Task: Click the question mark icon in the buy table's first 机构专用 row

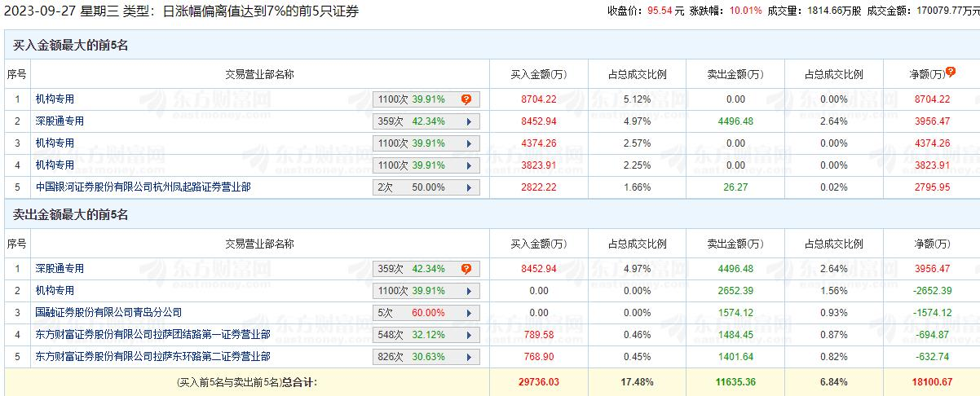Action: 466,99
